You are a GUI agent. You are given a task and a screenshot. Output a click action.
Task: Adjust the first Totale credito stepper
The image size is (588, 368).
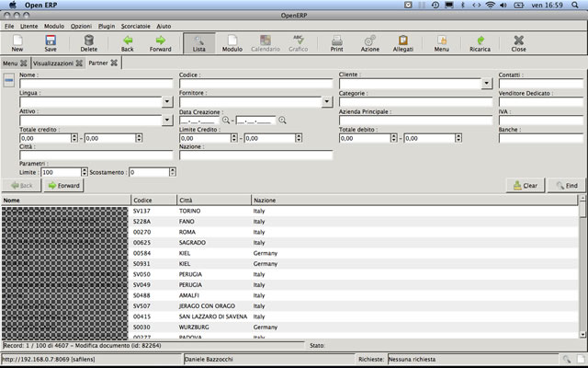pos(74,138)
